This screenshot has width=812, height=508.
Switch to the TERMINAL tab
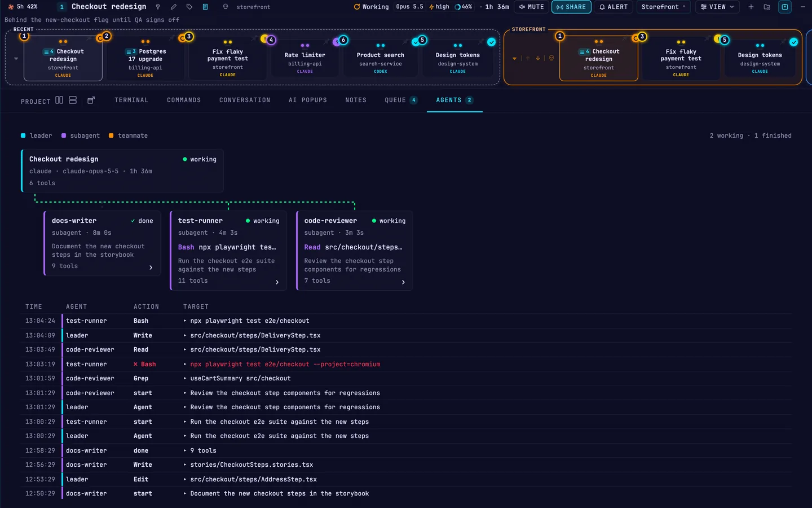[131, 100]
